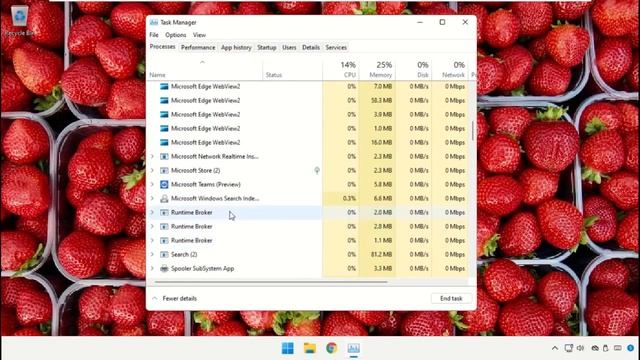Sort by Memory column header
Image resolution: width=640 pixels, height=360 pixels.
[377, 69]
